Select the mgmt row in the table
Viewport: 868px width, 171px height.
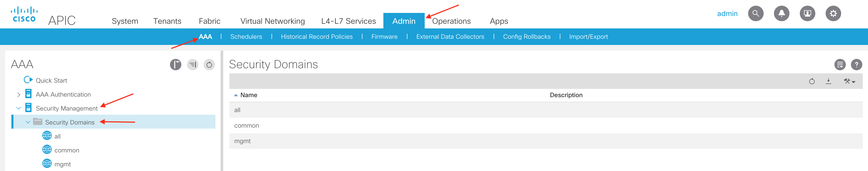pos(242,141)
